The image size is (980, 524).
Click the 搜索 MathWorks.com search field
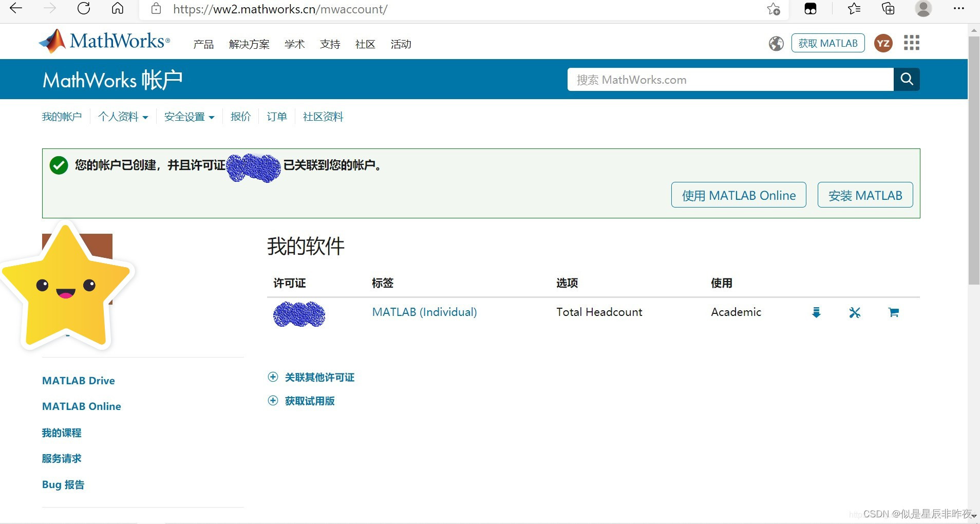click(x=730, y=80)
